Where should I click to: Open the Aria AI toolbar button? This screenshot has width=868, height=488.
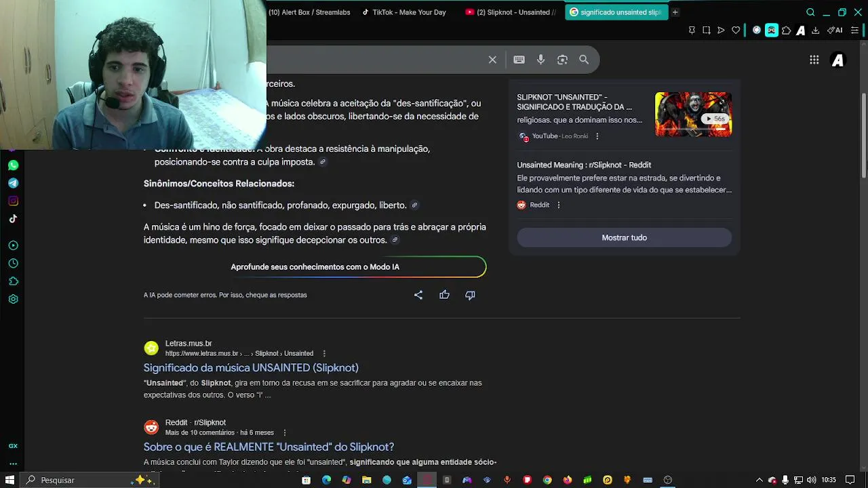[835, 30]
